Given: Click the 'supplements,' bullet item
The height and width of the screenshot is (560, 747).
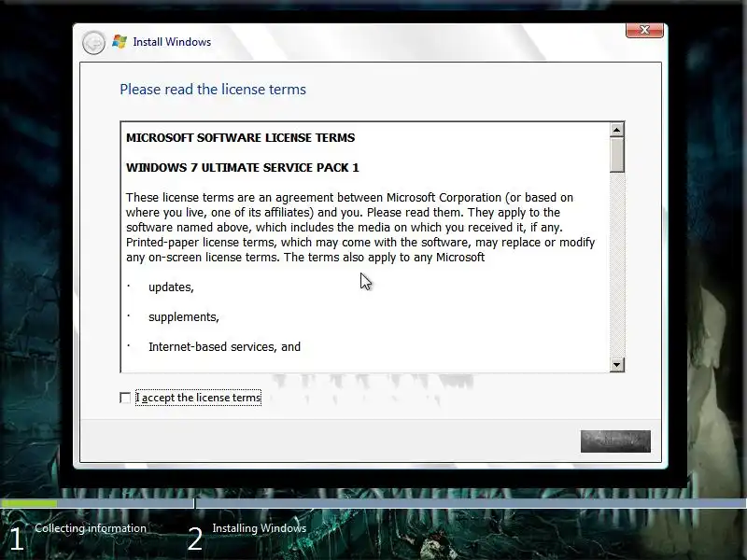Looking at the screenshot, I should point(184,317).
